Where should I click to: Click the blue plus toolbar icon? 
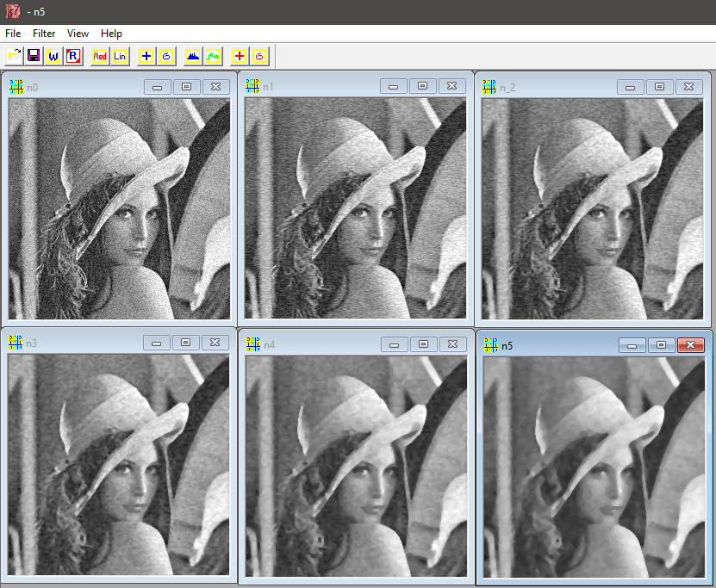tap(146, 56)
